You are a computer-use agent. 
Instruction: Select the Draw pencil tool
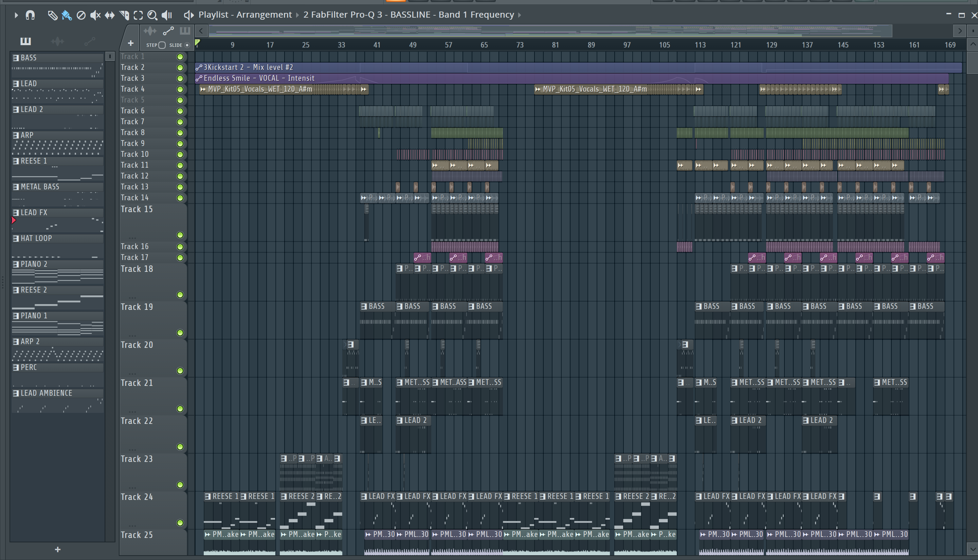point(52,15)
